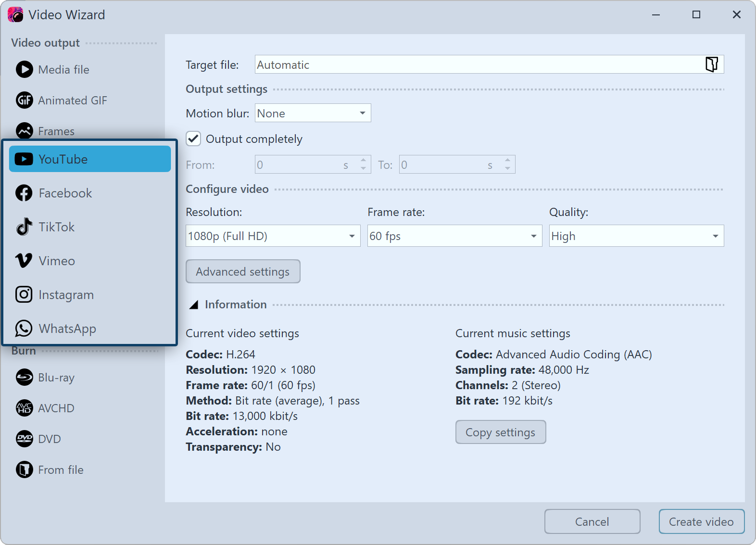Uncheck the Output completely checkbox
Image resolution: width=756 pixels, height=545 pixels.
pyautogui.click(x=194, y=139)
